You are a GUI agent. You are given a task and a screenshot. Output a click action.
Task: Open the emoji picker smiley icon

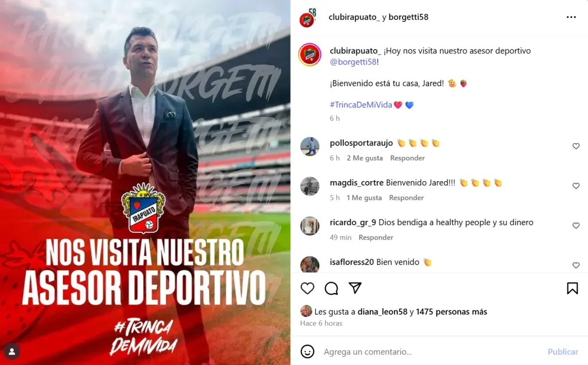[x=307, y=351]
